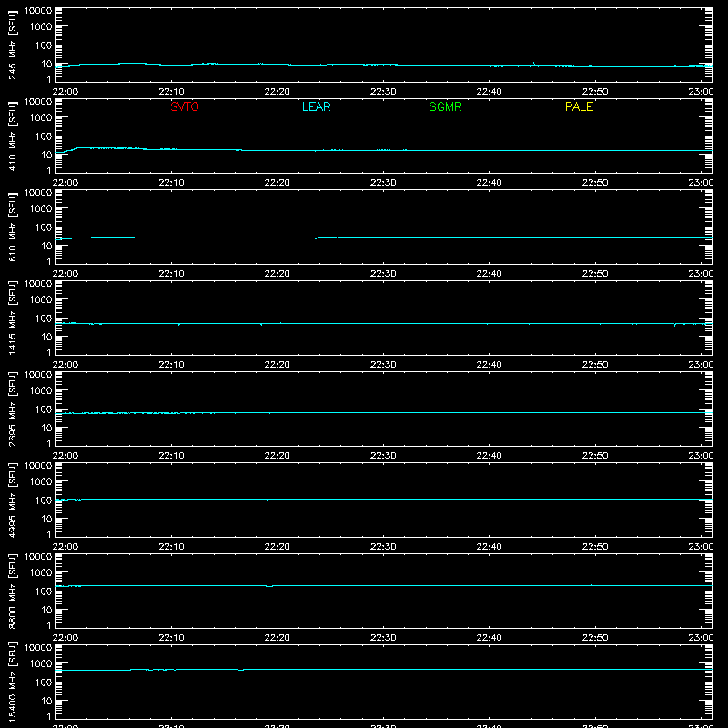
Task: Click 22:30 label under the 1415 MHz panel
Action: tap(383, 365)
